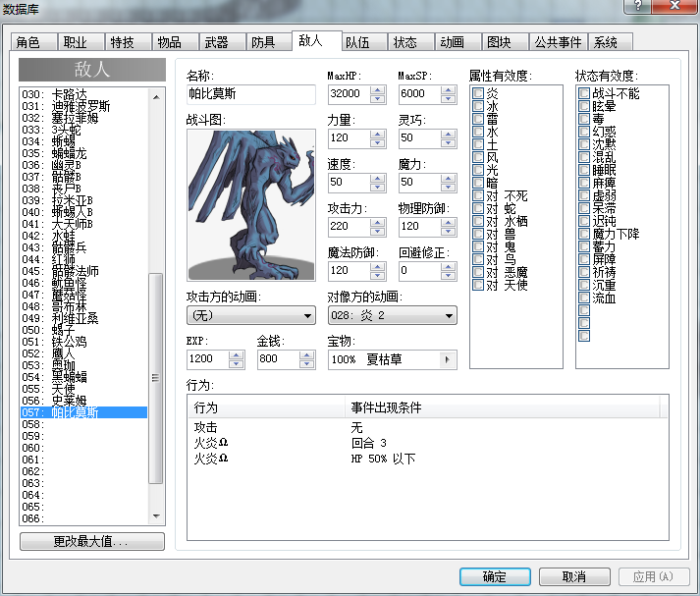Select the 火炎Ω action with HP 50% 以下
700x596 pixels.
[427, 459]
